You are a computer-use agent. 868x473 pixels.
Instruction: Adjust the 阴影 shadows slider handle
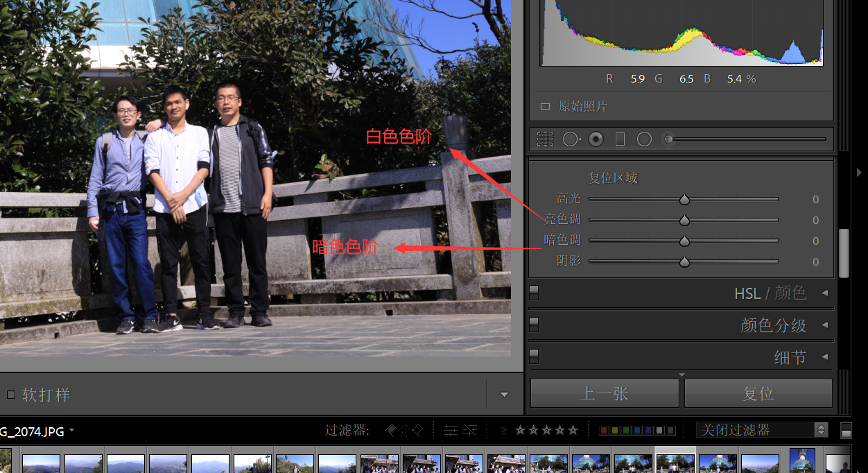[x=684, y=262]
